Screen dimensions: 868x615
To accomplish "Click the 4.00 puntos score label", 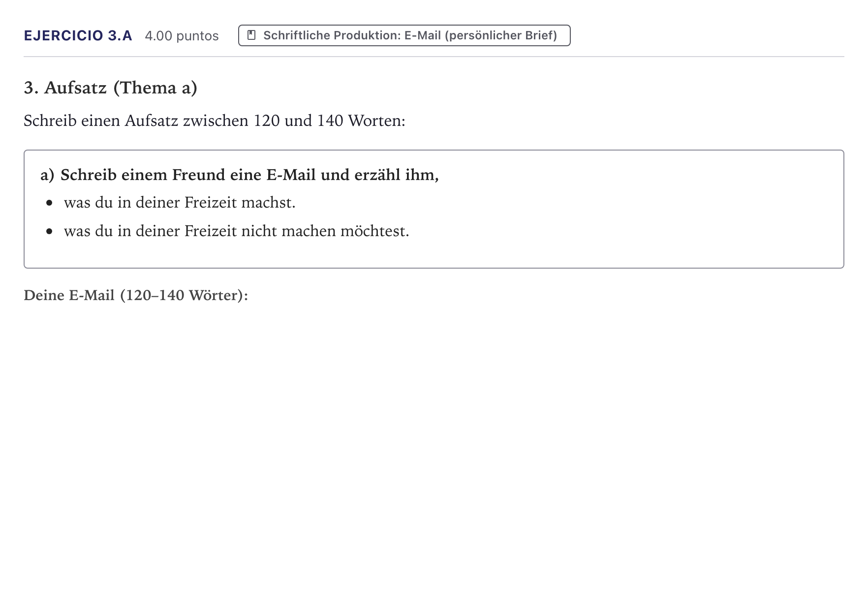I will [x=182, y=36].
